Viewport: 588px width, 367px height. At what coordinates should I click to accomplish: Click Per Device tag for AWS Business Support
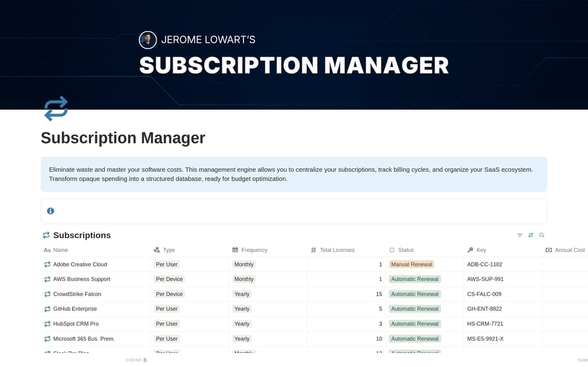coord(169,279)
